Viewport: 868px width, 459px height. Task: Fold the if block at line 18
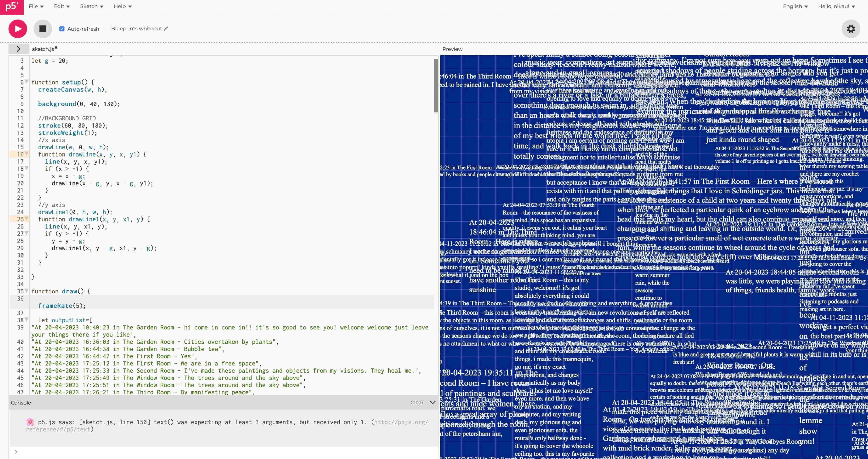click(x=27, y=168)
